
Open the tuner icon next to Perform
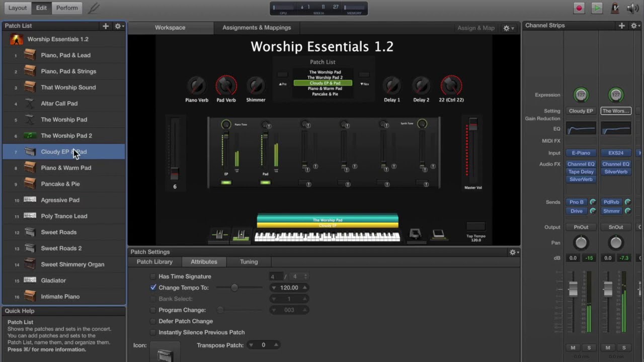pyautogui.click(x=93, y=8)
